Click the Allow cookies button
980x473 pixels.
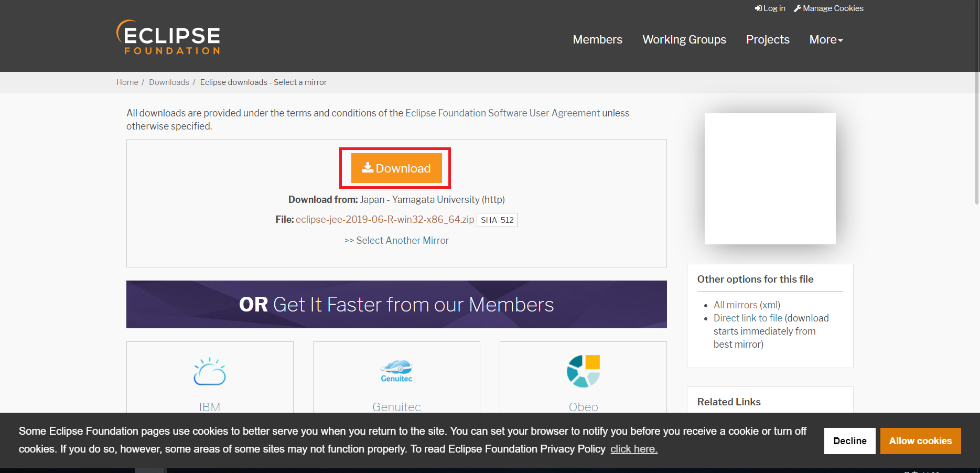tap(921, 441)
